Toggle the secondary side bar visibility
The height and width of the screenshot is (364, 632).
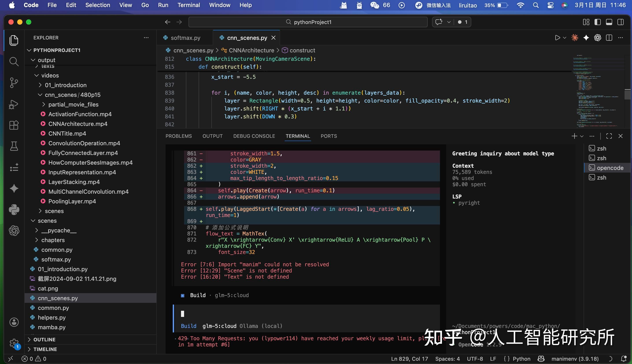pos(621,22)
